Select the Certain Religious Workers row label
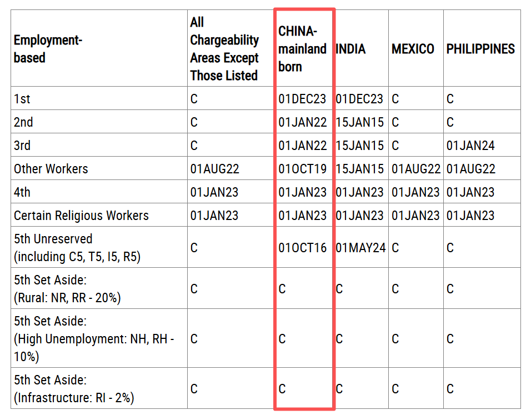This screenshot has height=420, width=531. coord(81,216)
